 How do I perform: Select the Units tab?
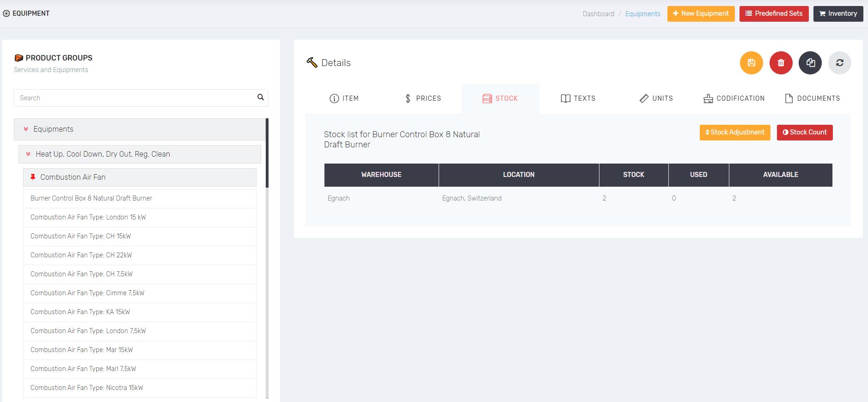tap(656, 98)
